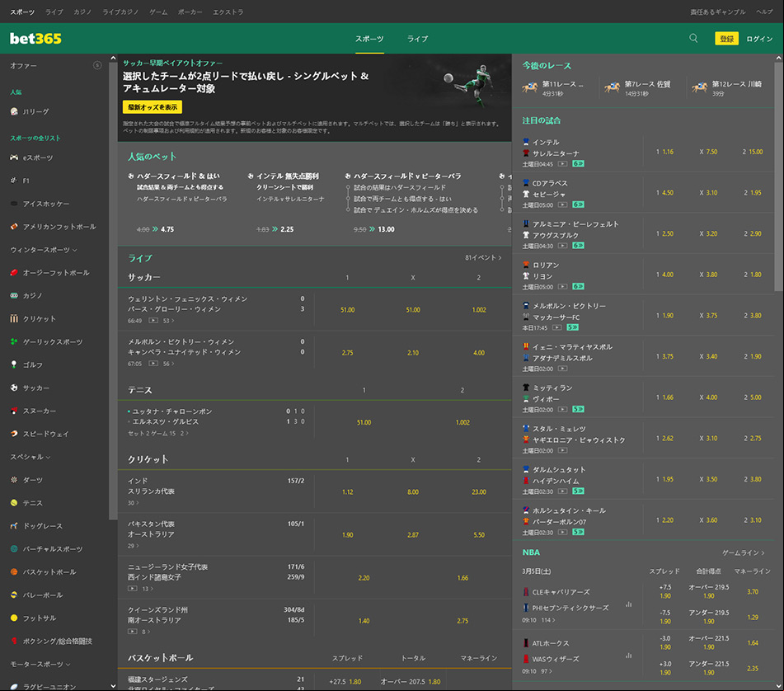
Task: Select the スヌーカー icon
Action: point(14,411)
